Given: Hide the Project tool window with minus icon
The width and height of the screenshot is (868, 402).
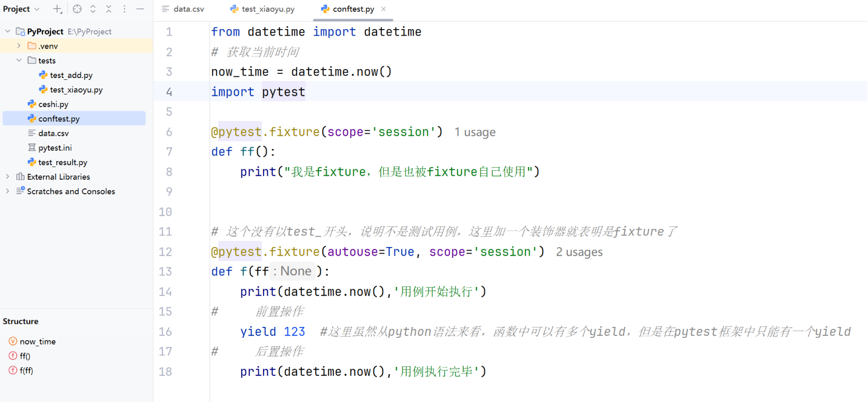Looking at the screenshot, I should click(140, 9).
